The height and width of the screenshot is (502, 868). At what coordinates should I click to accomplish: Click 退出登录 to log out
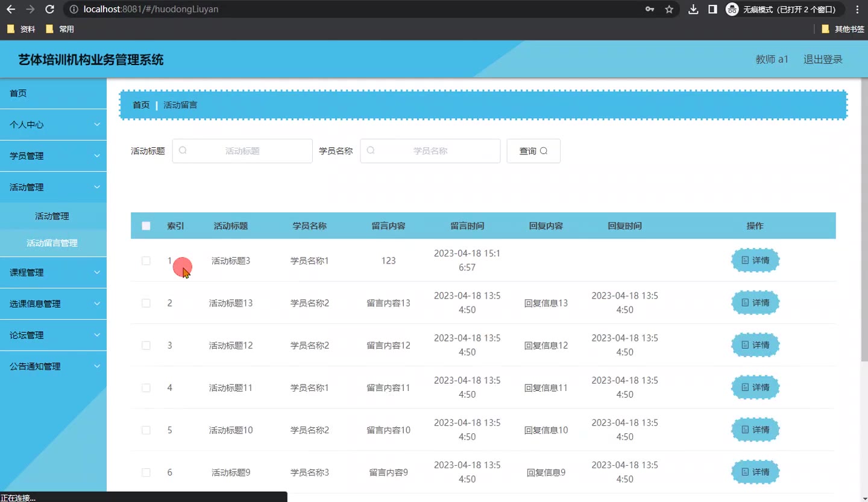(823, 59)
